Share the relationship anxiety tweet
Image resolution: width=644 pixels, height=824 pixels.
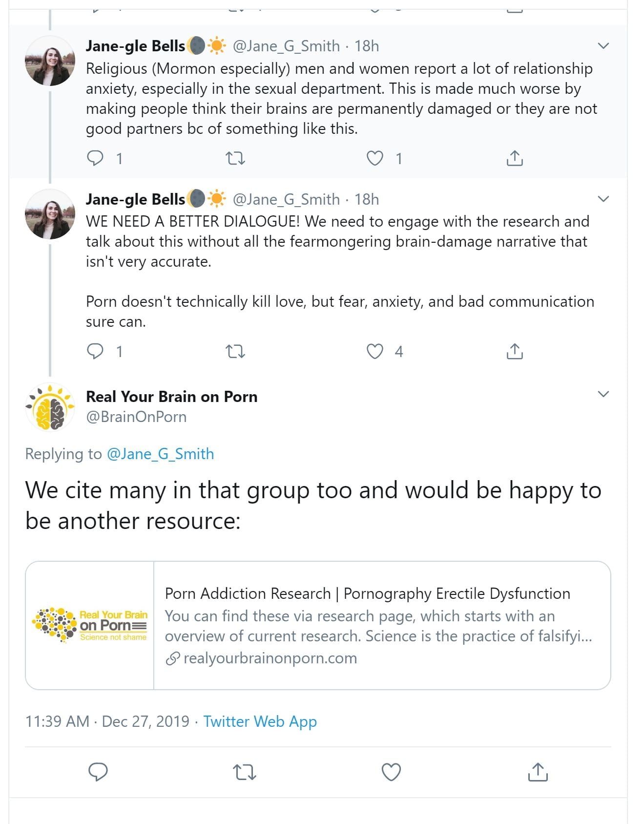(x=515, y=158)
